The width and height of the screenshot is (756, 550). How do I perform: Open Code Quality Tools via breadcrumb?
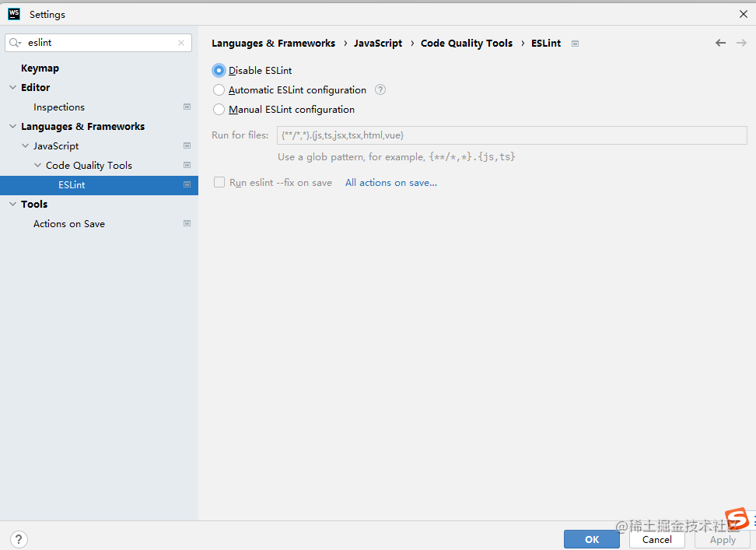pyautogui.click(x=467, y=43)
